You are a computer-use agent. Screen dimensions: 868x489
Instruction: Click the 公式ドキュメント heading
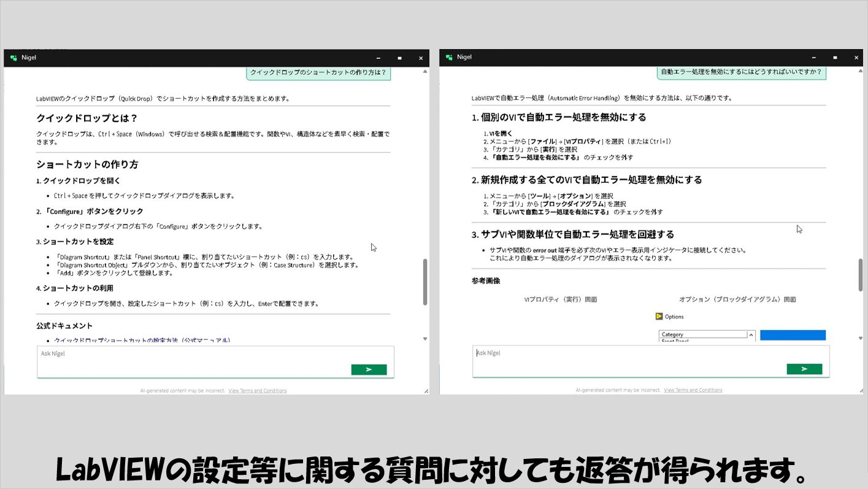pyautogui.click(x=64, y=326)
